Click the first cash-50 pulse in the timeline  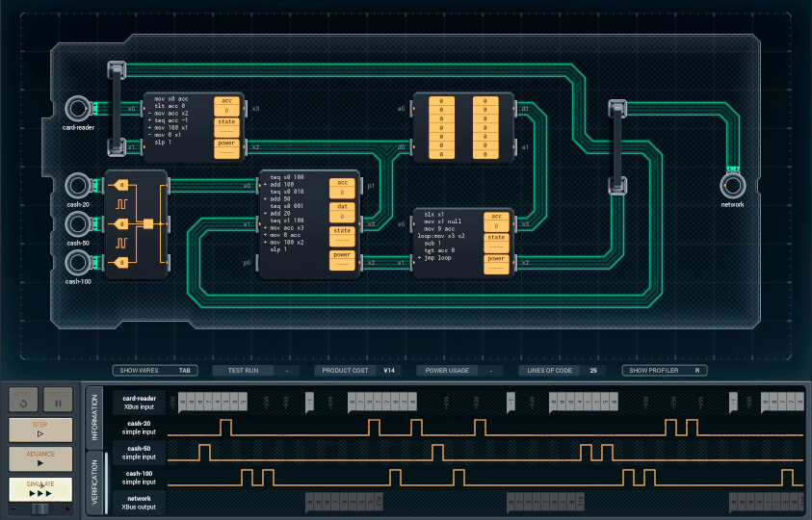pyautogui.click(x=204, y=453)
